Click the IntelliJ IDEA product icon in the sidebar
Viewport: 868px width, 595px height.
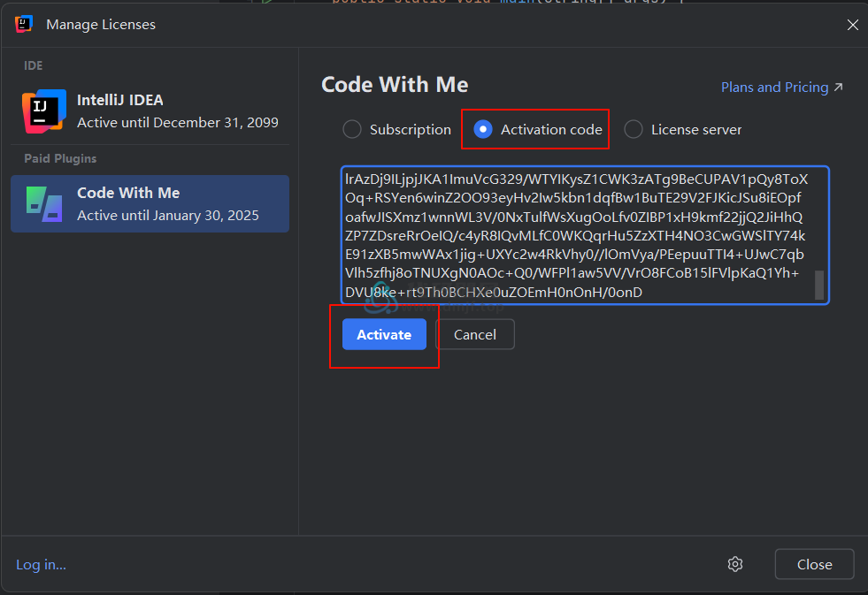[x=44, y=111]
